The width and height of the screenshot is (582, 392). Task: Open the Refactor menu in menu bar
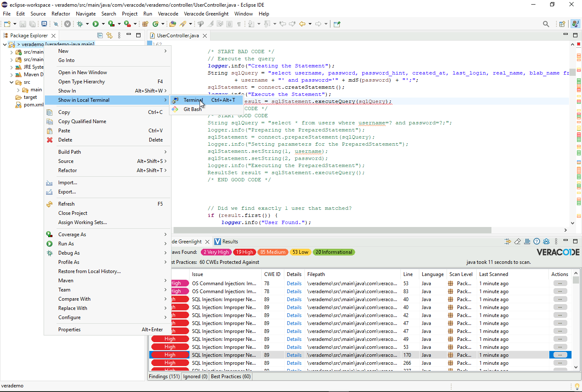tap(61, 14)
